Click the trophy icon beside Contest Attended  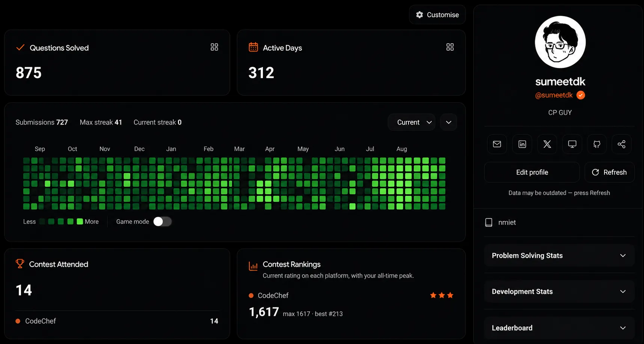[20, 264]
